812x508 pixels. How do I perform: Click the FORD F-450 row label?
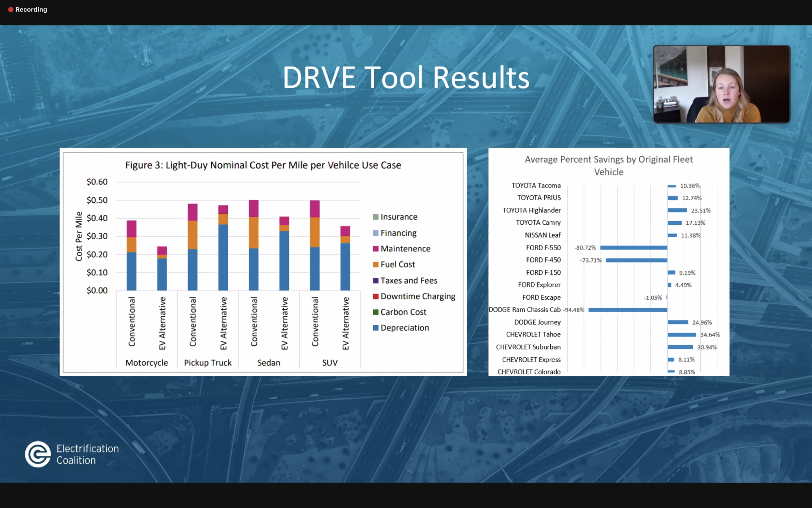pos(543,260)
